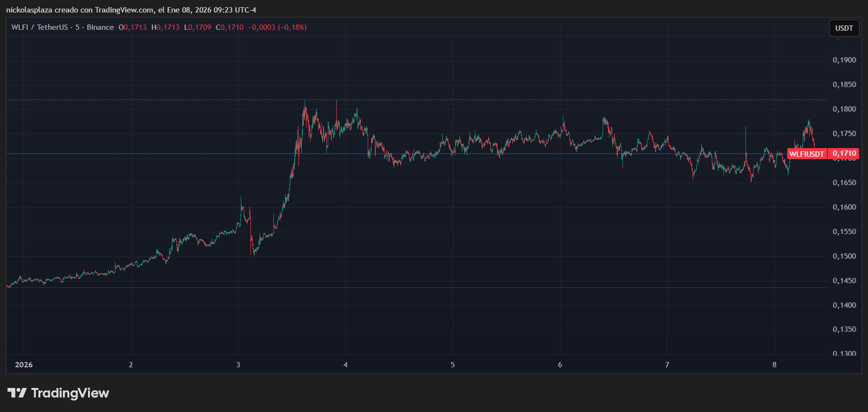The height and width of the screenshot is (412, 868).
Task: Click the close value C0,1710
Action: 230,27
